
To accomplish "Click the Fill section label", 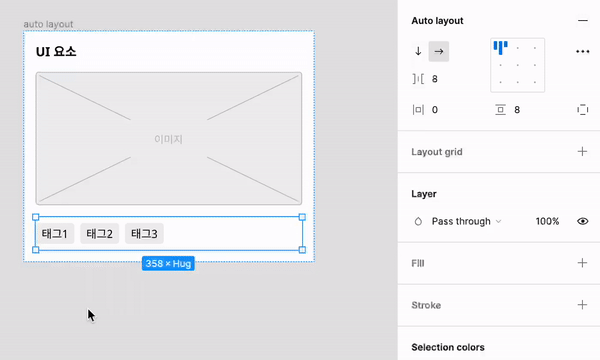I will click(x=417, y=263).
